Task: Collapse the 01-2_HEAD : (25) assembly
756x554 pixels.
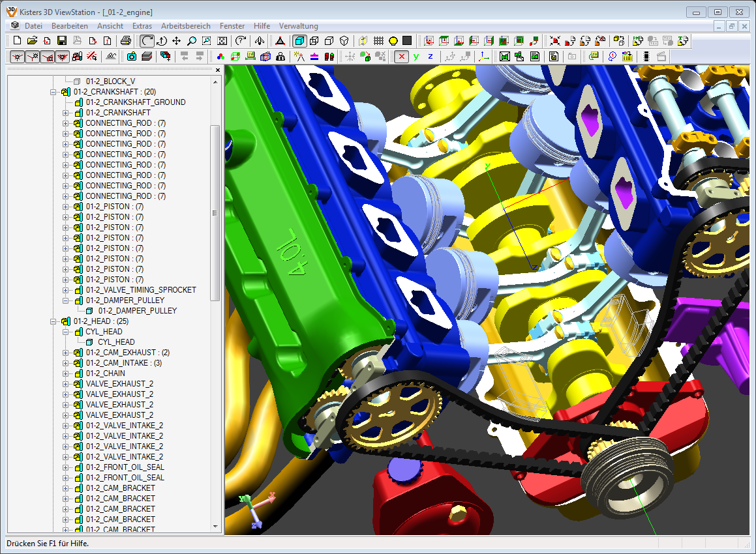Action: tap(53, 321)
